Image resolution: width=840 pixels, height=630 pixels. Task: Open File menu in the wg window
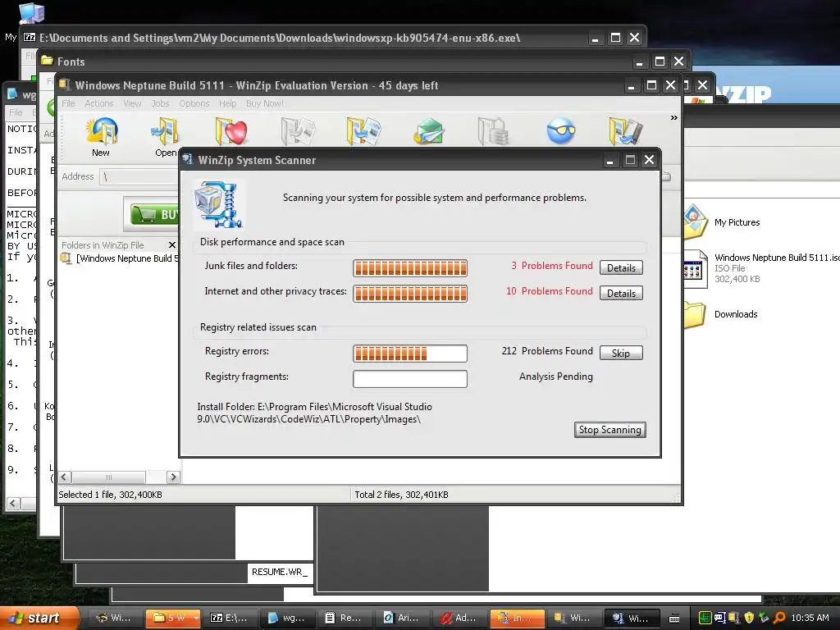[x=16, y=112]
